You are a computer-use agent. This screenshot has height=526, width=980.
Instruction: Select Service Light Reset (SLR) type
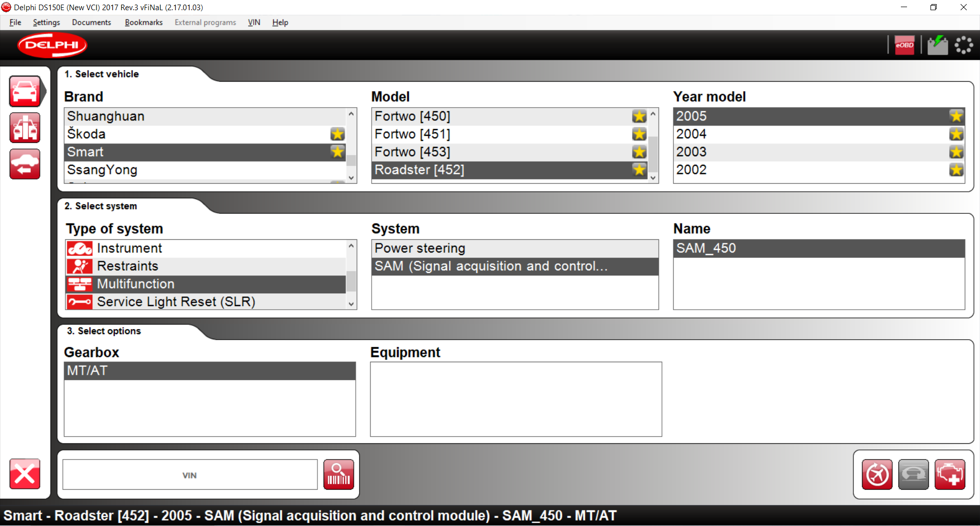coord(176,302)
